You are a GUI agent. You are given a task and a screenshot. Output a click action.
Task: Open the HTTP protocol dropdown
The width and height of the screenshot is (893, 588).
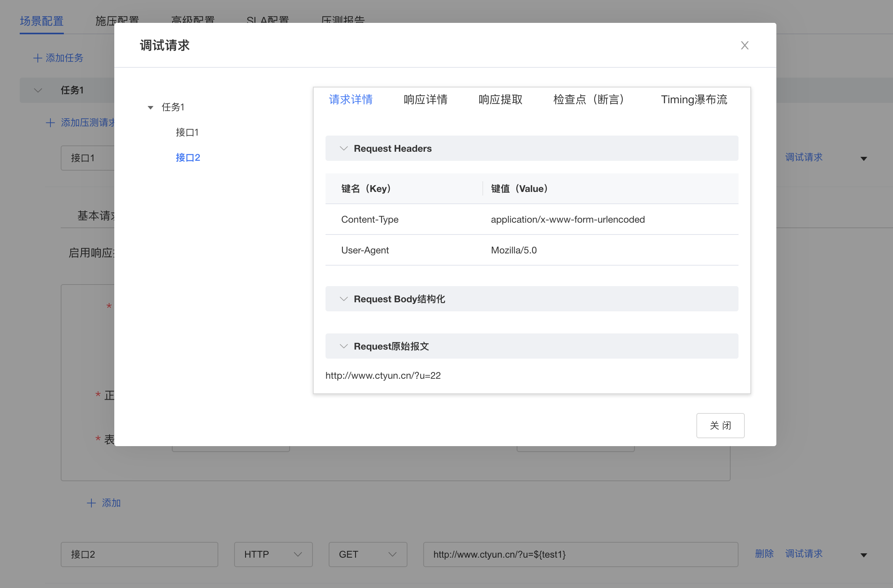click(273, 555)
